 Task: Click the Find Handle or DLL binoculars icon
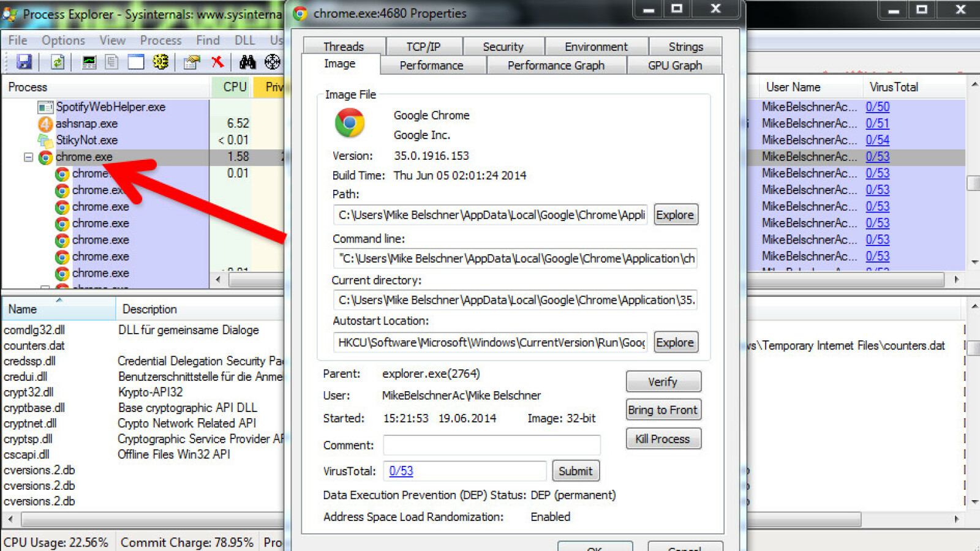(247, 62)
